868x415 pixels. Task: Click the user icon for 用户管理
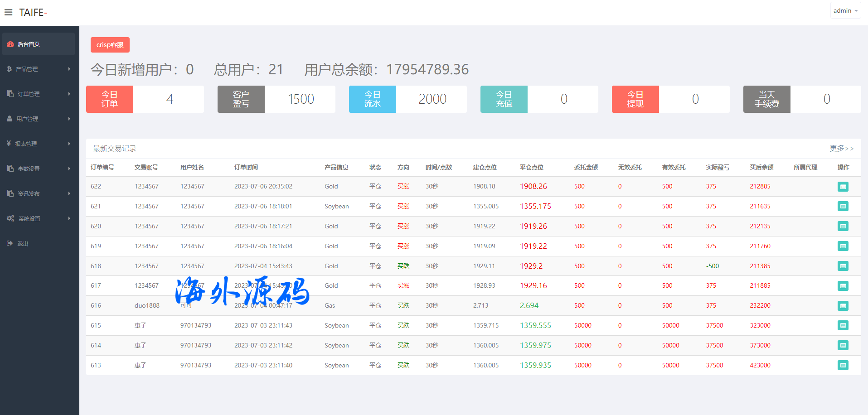tap(10, 119)
